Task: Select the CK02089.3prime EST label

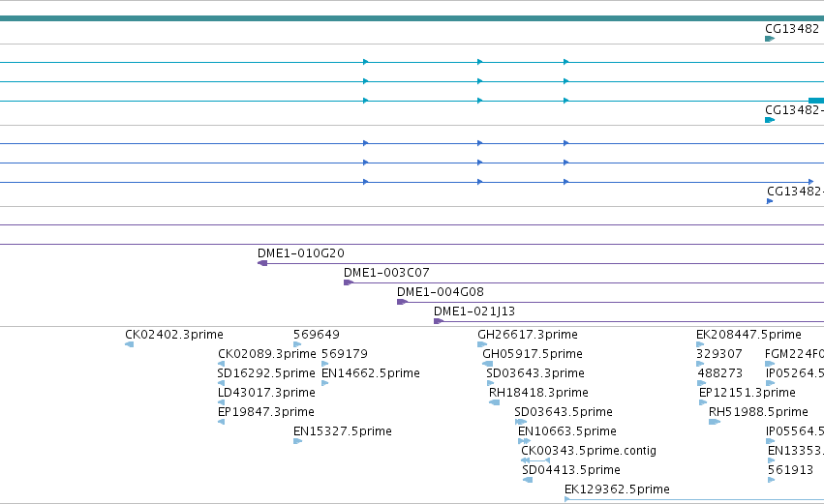Action: click(267, 354)
